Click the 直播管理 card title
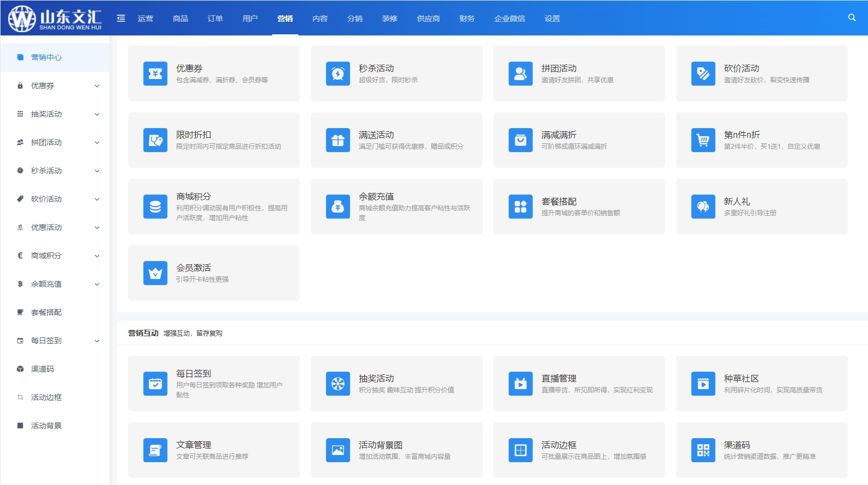This screenshot has height=485, width=868. [559, 378]
